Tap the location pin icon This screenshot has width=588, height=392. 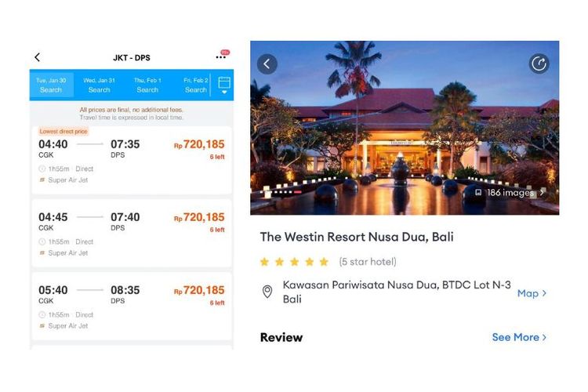267,292
